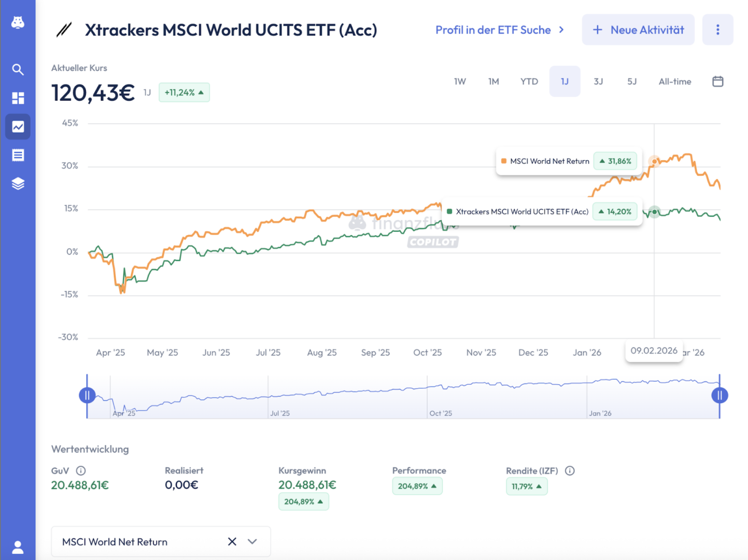Select the All-time range tab
The height and width of the screenshot is (560, 748).
pos(674,81)
